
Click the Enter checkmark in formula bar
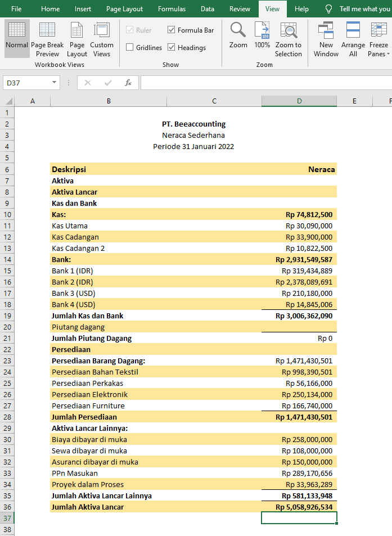tap(108, 83)
